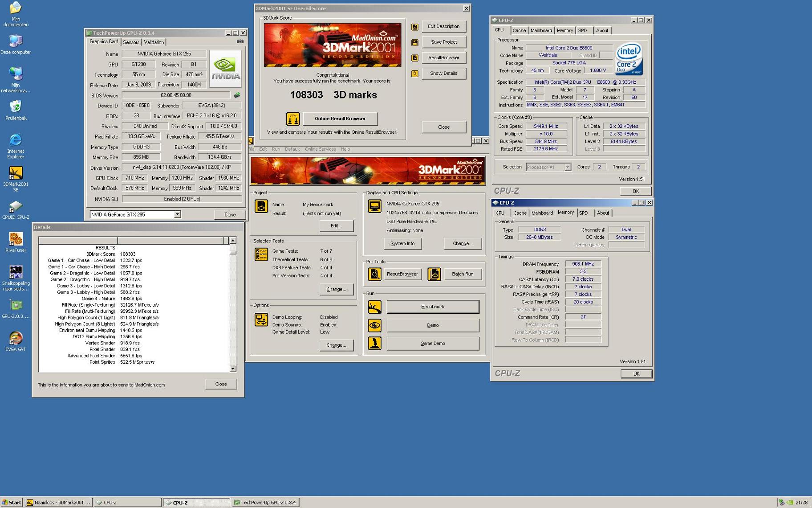Open the Mainboard tab in upper CPU-Z

(x=541, y=31)
